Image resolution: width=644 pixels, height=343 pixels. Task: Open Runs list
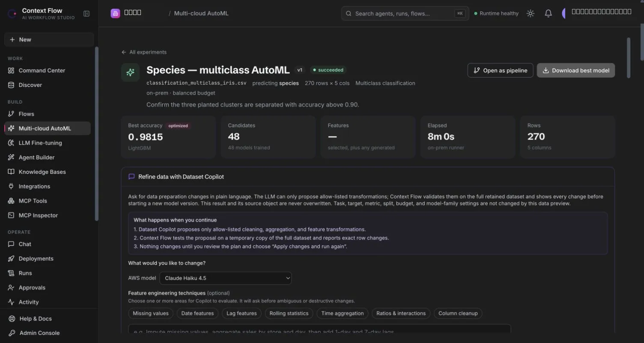pos(48,273)
